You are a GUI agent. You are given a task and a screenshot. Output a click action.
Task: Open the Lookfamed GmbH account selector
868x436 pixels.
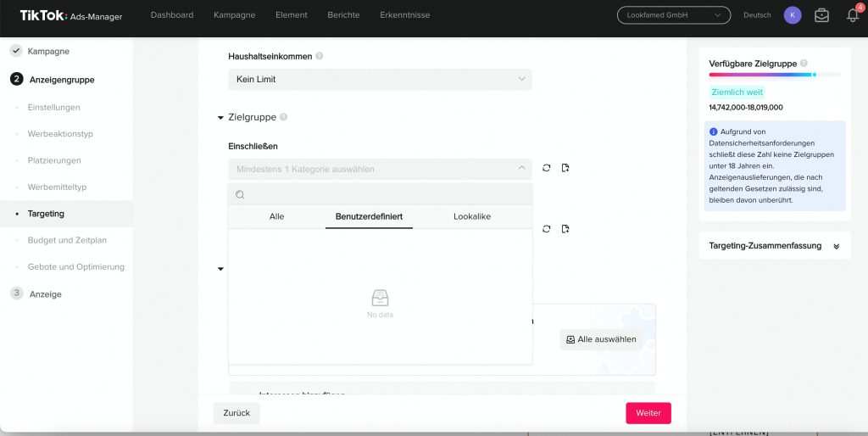pyautogui.click(x=674, y=15)
